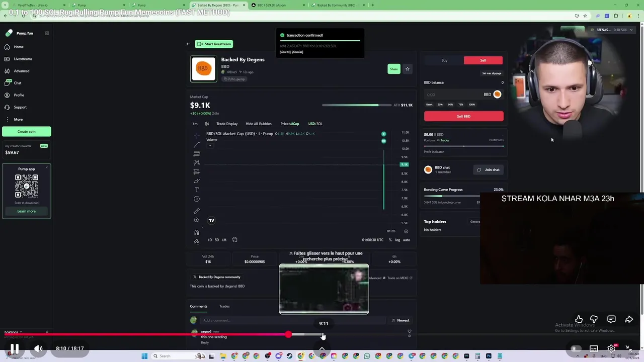
Task: Select the 1M chart range
Action: 224,240
